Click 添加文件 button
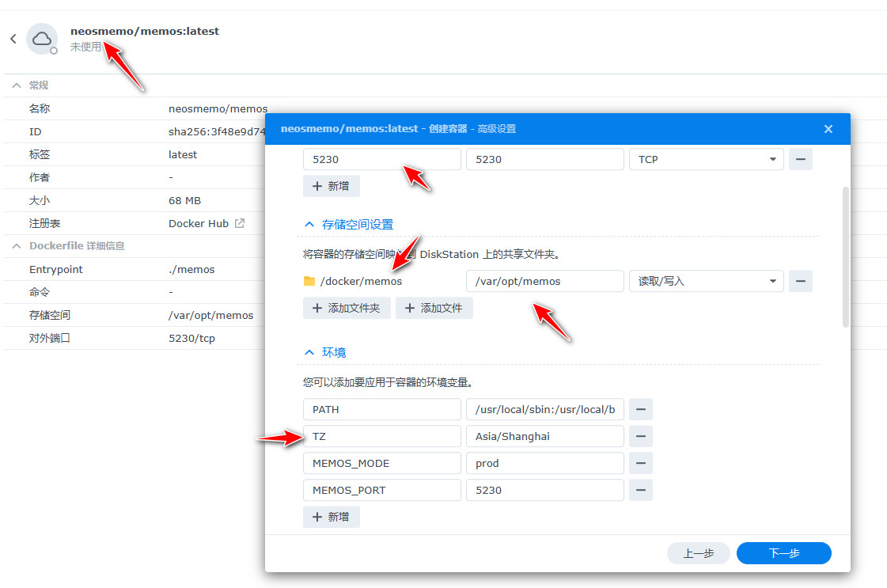Image resolution: width=887 pixels, height=588 pixels. pos(434,309)
